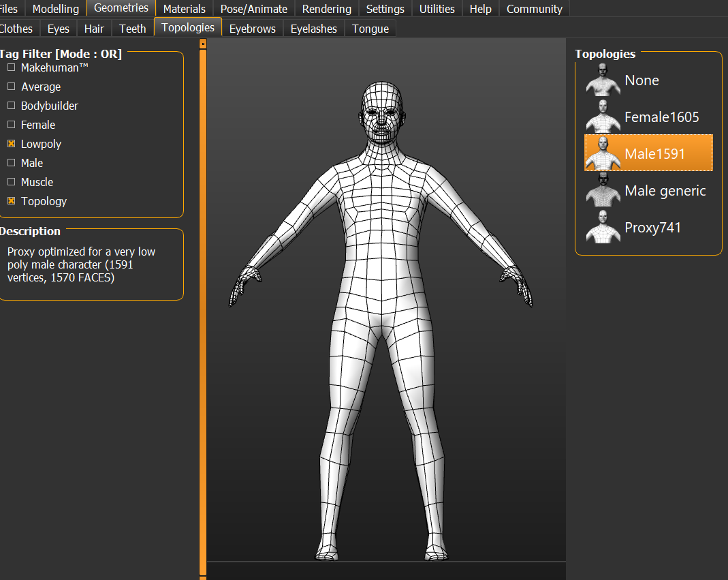Open the Help tab
Viewport: 728px width, 580px height.
[481, 9]
